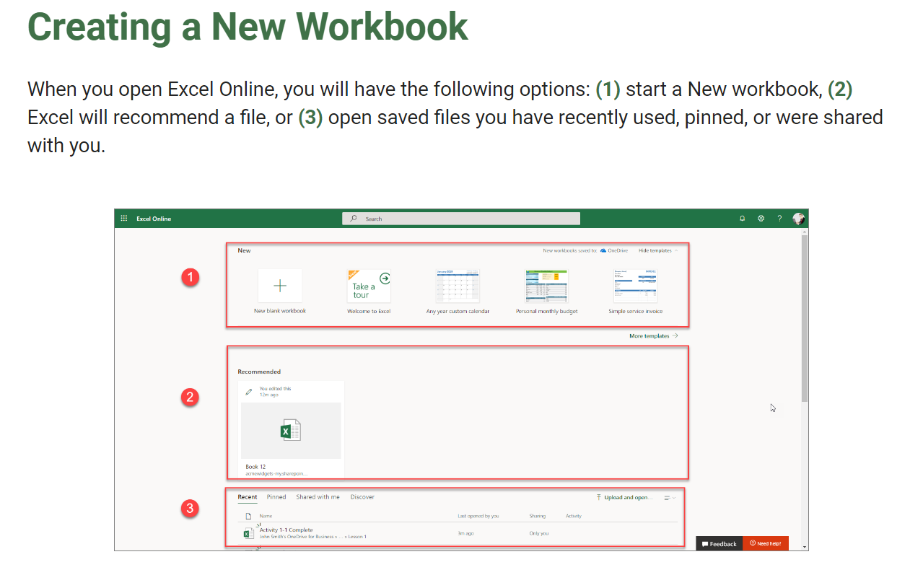Click the Need help? button
Viewport: 923px width, 588px height.
pos(766,544)
